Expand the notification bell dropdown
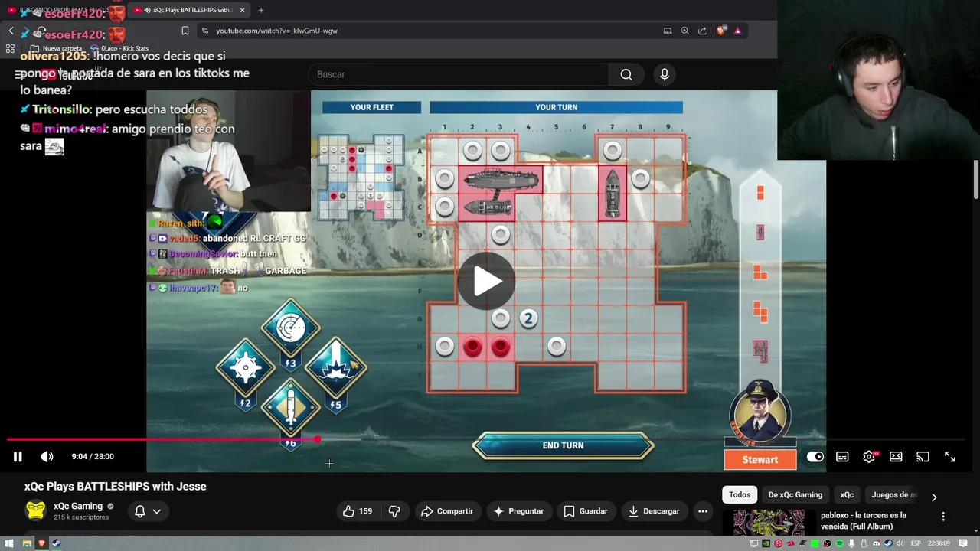Image resolution: width=980 pixels, height=551 pixels. click(148, 511)
